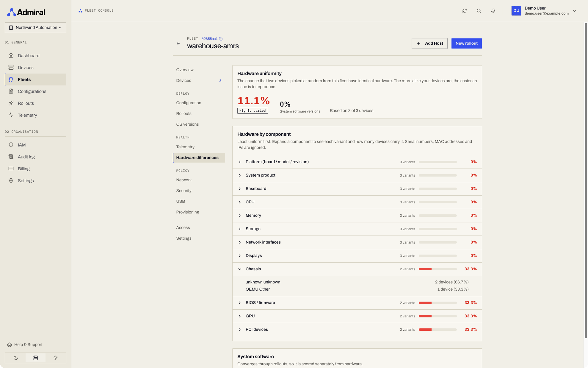Expand the PCI devices row
The height and width of the screenshot is (368, 588).
(357, 330)
